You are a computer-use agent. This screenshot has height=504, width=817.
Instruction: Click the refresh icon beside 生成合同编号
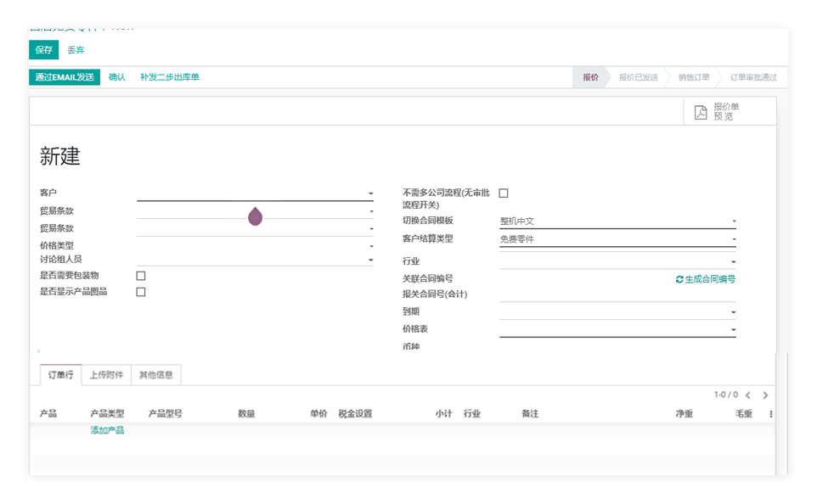(x=679, y=279)
